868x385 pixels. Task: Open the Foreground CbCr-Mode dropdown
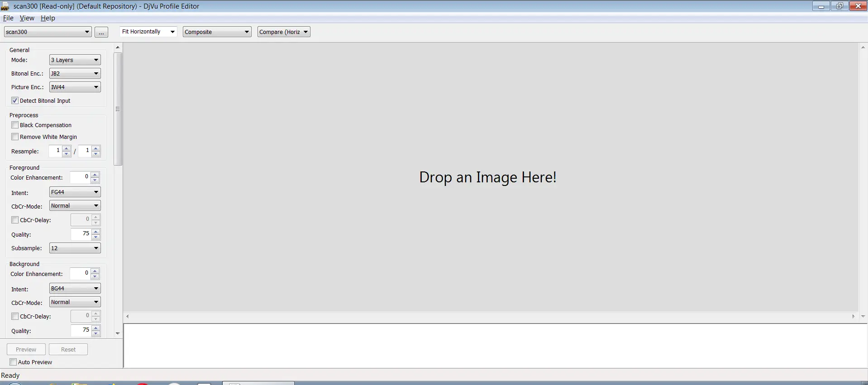(75, 205)
